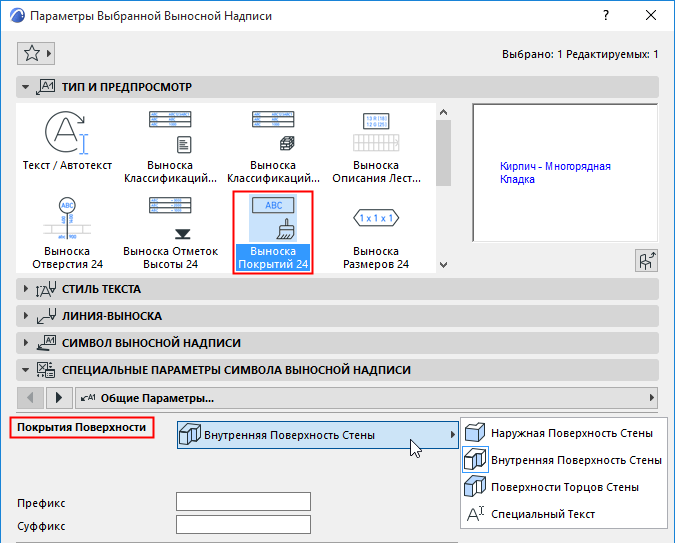The image size is (675, 543).
Task: Click the preview showing Кирпич - Многорядная Кладка
Action: pos(565,172)
